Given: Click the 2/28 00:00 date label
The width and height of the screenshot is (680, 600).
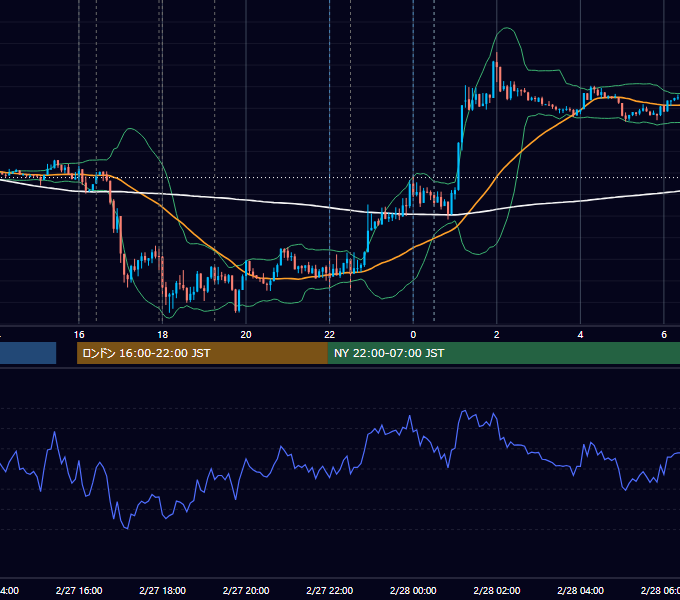Looking at the screenshot, I should [413, 590].
